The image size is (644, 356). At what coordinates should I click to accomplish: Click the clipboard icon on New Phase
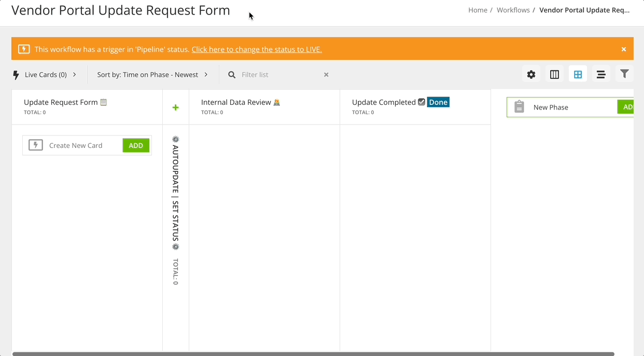[519, 107]
